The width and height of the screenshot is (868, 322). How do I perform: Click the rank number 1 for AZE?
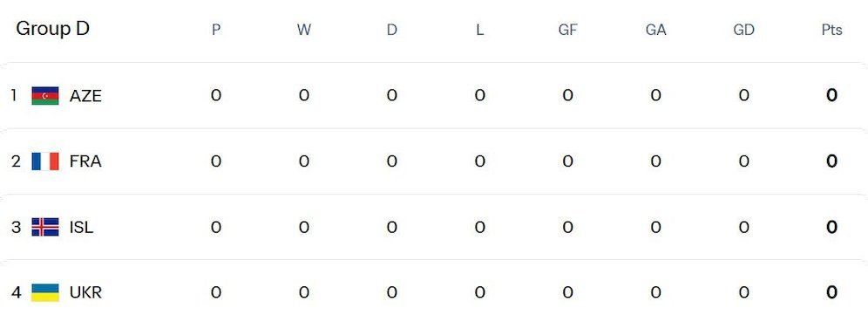pyautogui.click(x=13, y=96)
